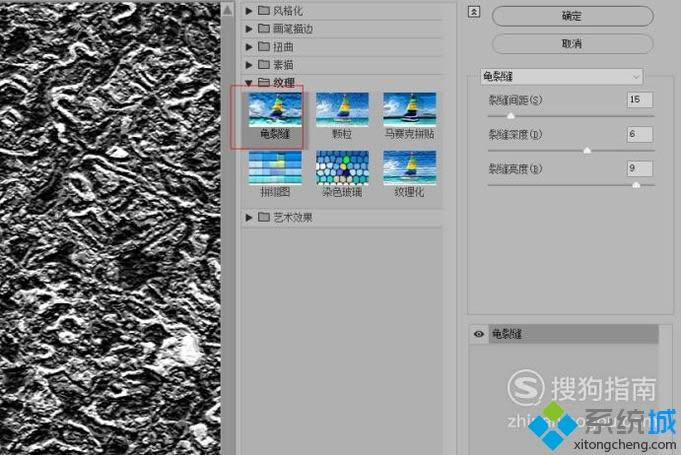Click the cracked texture preview image
Viewport: 681px width, 455px height.
pos(110,228)
